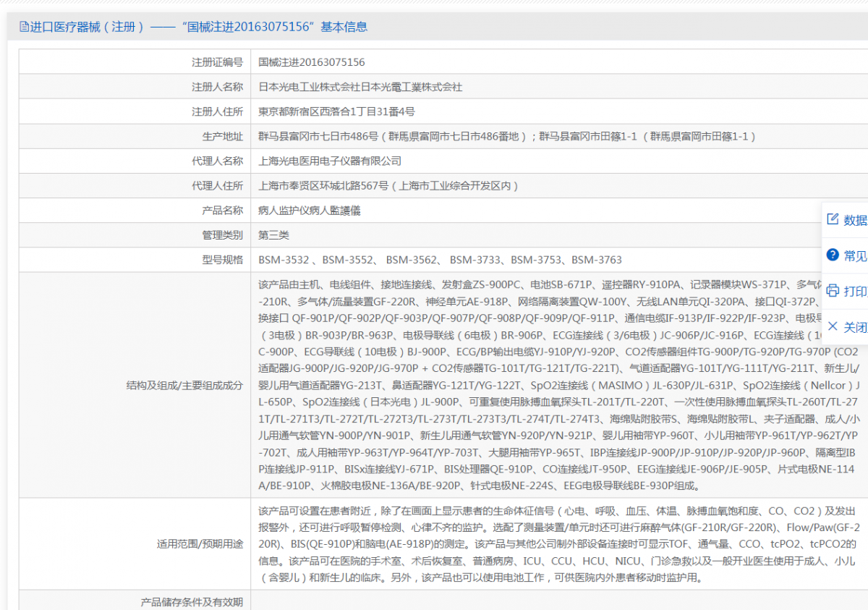This screenshot has width=868, height=610.
Task: Click the document icon in the page header
Action: click(24, 27)
